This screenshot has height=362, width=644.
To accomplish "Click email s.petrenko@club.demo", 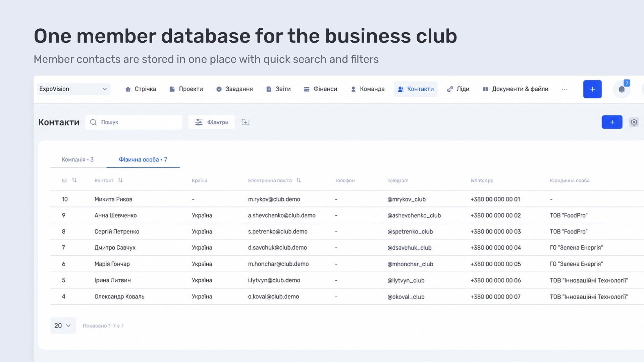I will click(278, 232).
